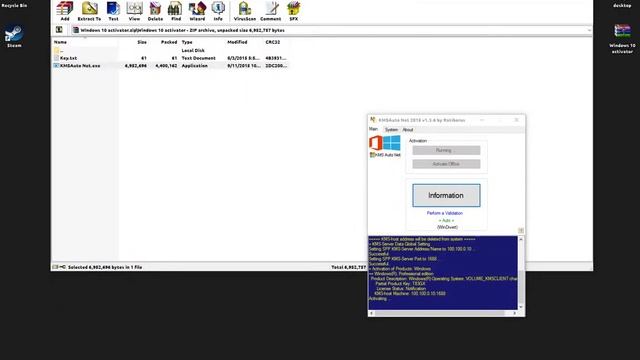This screenshot has width=640, height=360.
Task: Click the Activate Office button
Action: [x=446, y=164]
